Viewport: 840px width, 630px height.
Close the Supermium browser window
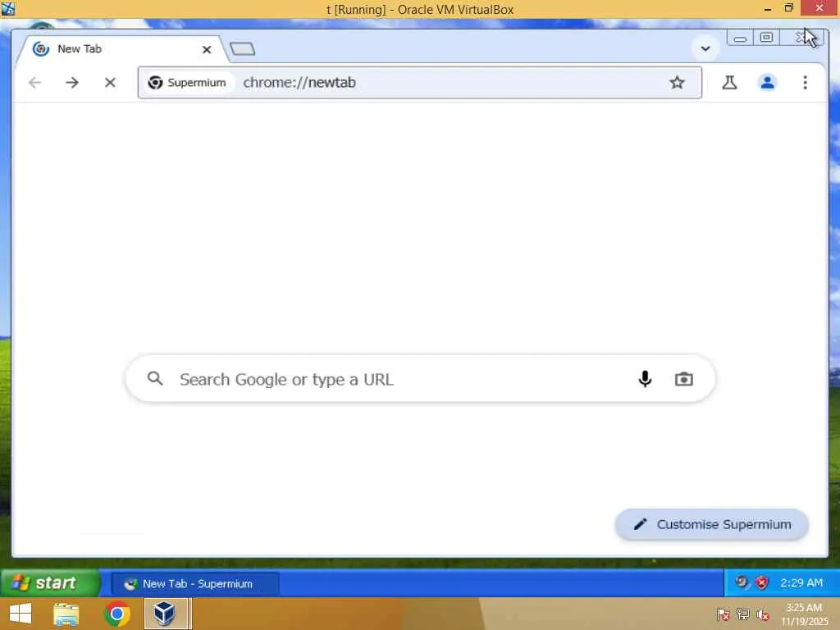(801, 38)
